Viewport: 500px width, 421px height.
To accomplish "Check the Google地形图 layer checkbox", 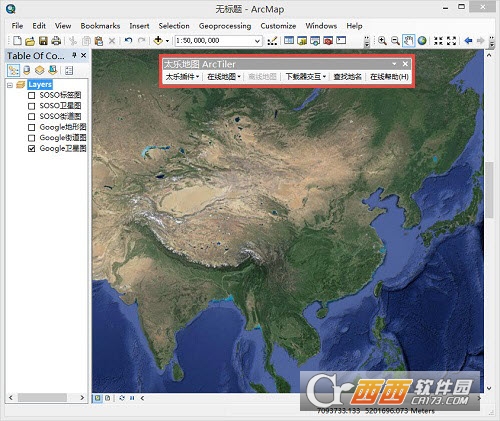I will pyautogui.click(x=32, y=127).
